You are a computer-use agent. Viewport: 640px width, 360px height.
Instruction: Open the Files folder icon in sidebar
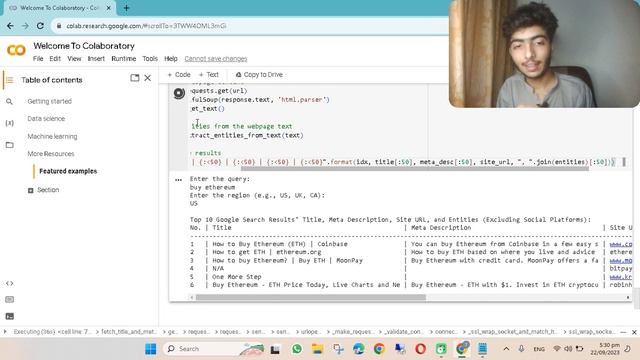[9, 145]
